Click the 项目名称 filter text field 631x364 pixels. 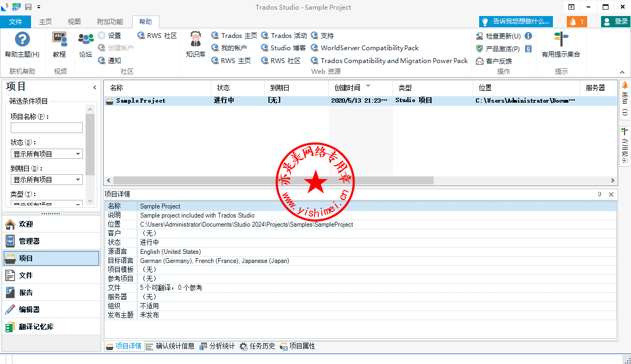47,128
